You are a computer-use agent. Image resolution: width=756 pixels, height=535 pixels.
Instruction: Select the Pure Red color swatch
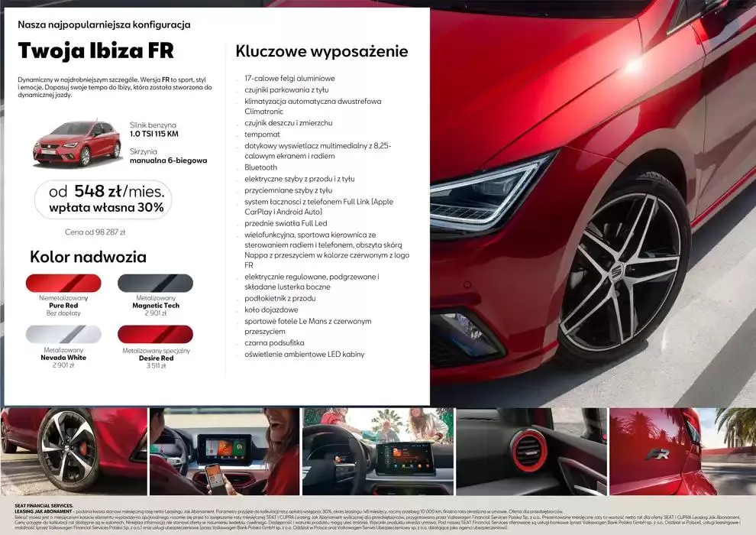tap(63, 283)
